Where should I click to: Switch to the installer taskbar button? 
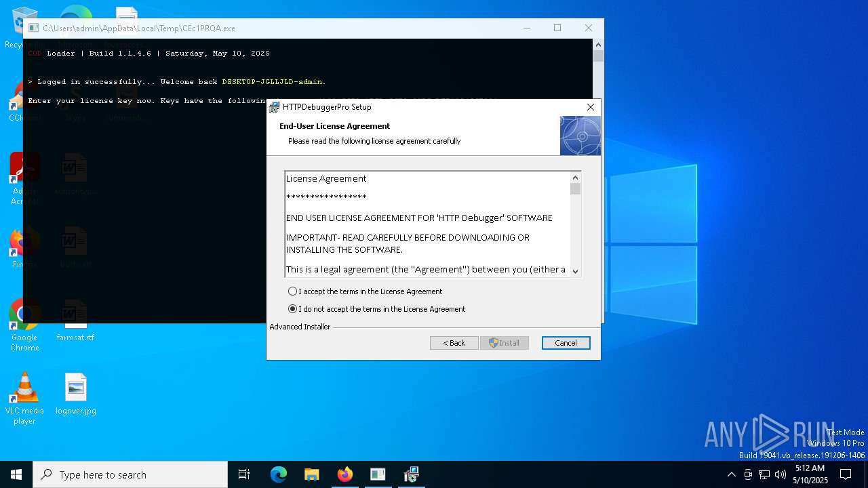[x=411, y=474]
